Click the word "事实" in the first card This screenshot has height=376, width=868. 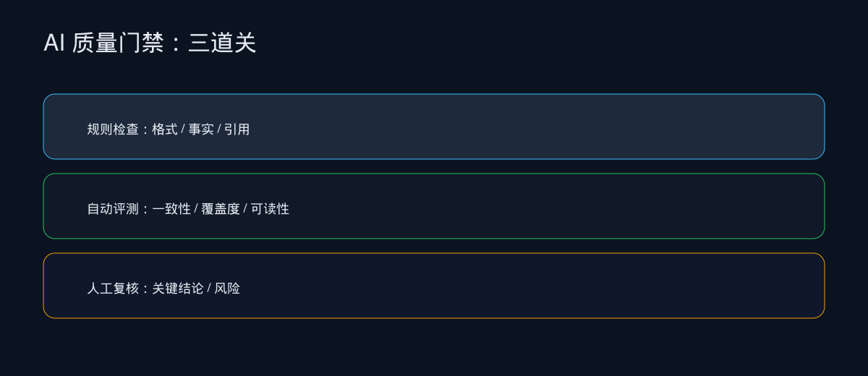[201, 129]
